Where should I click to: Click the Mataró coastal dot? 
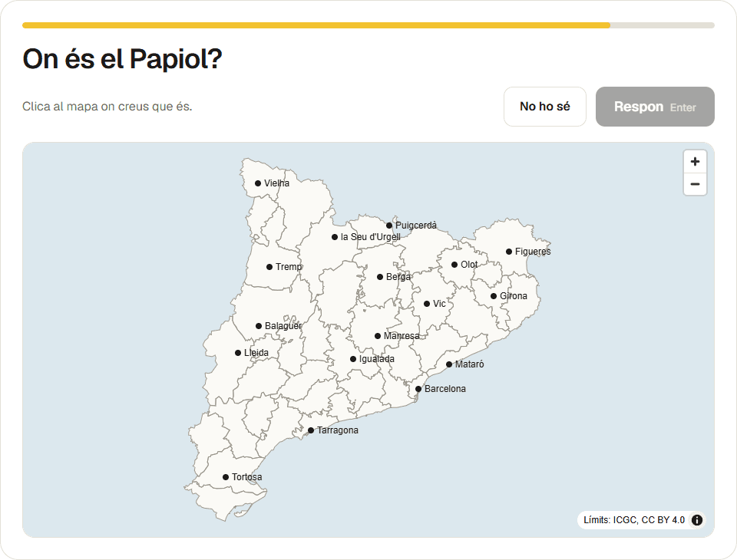pos(449,364)
